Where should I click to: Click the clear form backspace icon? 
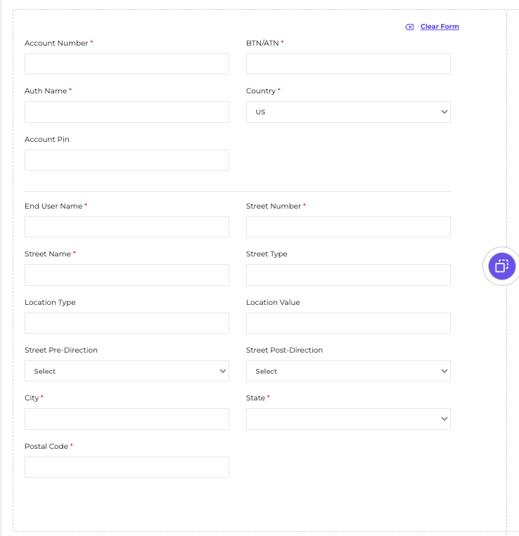409,27
